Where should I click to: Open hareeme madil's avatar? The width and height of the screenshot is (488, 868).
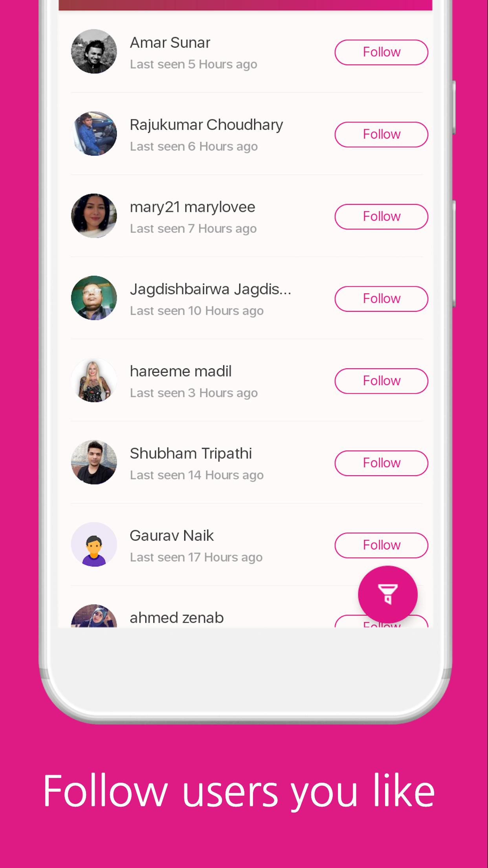pyautogui.click(x=94, y=380)
